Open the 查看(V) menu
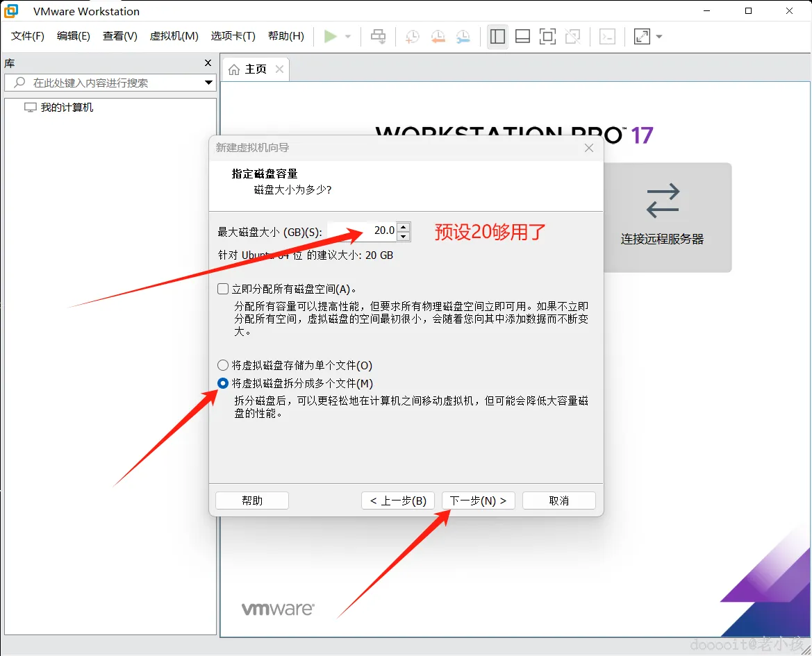This screenshot has height=656, width=812. point(119,35)
